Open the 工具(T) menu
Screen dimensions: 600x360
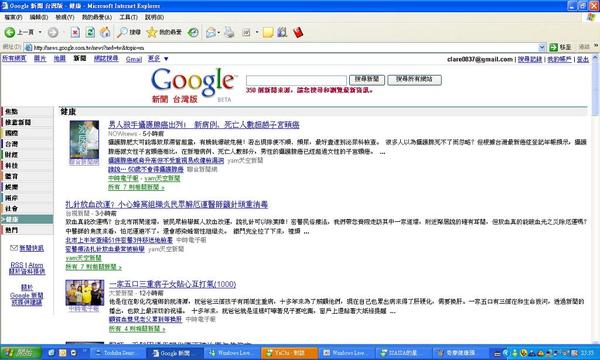coord(128,17)
